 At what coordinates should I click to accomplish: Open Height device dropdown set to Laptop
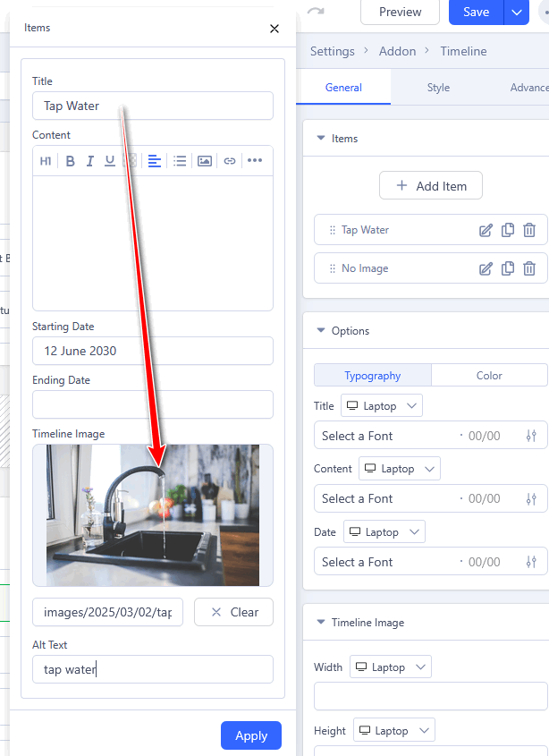(x=394, y=730)
